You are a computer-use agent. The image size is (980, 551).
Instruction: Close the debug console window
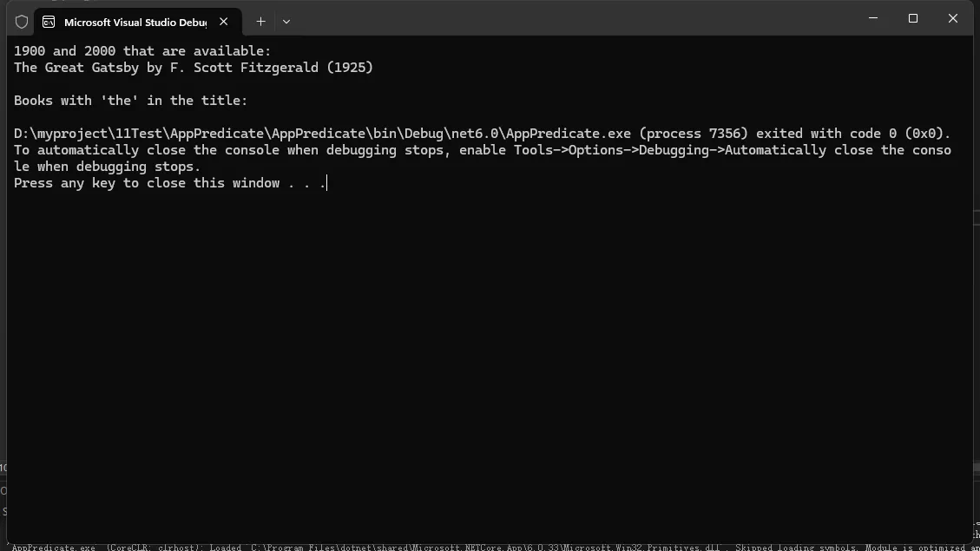[952, 18]
